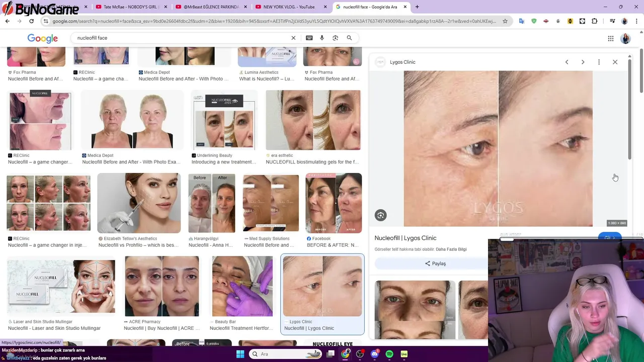Search by image with Google Lens
Image resolution: width=644 pixels, height=362 pixels.
(x=336, y=38)
